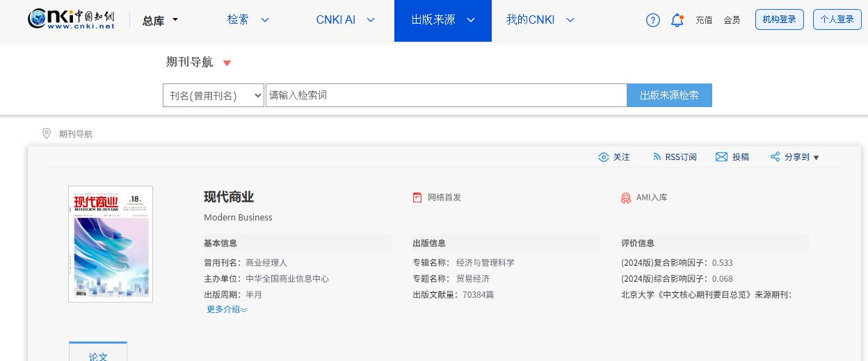Expand the red 期刊导航 dropdown arrow
868x361 pixels.
coord(227,63)
